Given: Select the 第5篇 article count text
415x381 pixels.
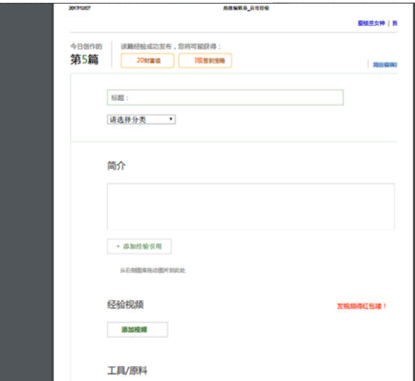Looking at the screenshot, I should pyautogui.click(x=84, y=60).
